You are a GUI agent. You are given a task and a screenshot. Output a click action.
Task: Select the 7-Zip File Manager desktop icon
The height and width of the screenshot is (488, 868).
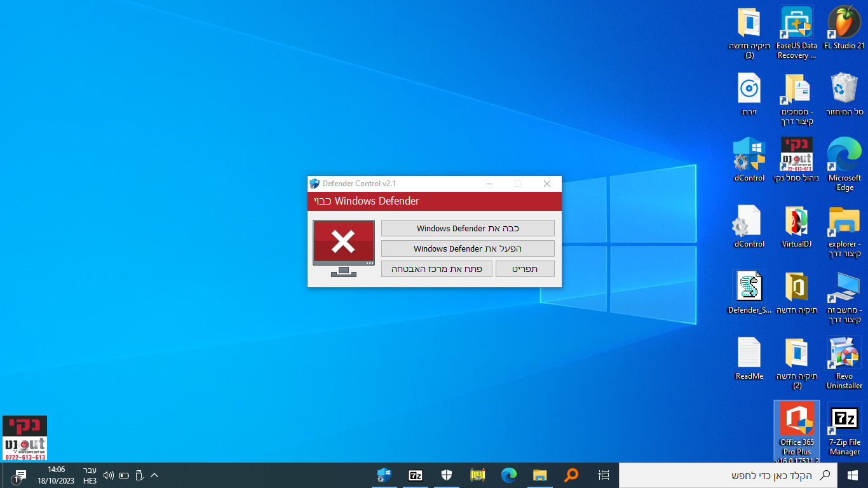pos(844,429)
